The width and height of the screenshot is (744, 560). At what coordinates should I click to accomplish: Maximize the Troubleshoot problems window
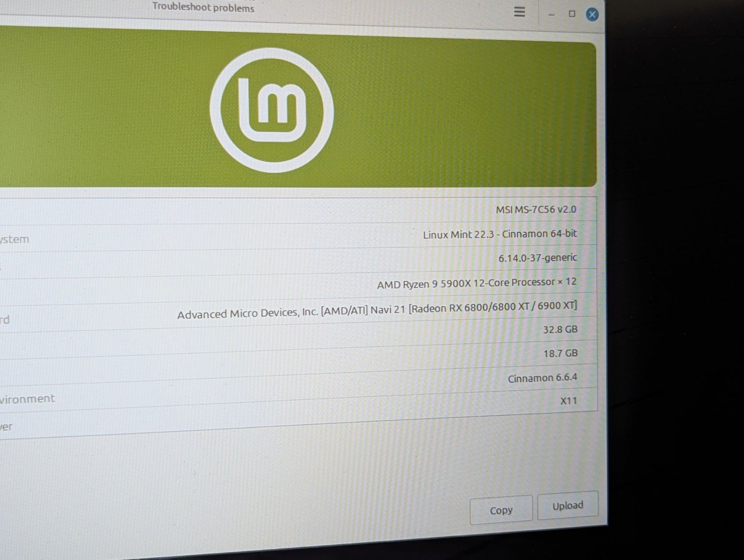[572, 14]
